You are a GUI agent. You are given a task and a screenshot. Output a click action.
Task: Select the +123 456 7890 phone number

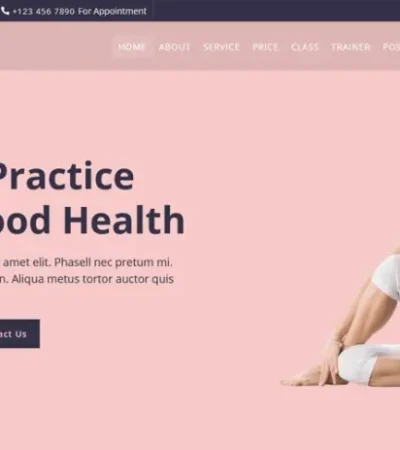click(43, 11)
